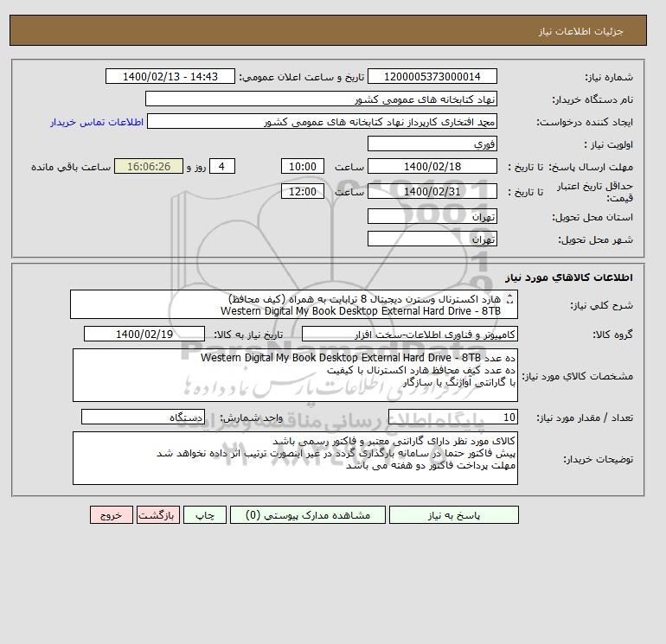The height and width of the screenshot is (644, 666).
Task: Click the پاسخ به نیاز button
Action: (453, 514)
